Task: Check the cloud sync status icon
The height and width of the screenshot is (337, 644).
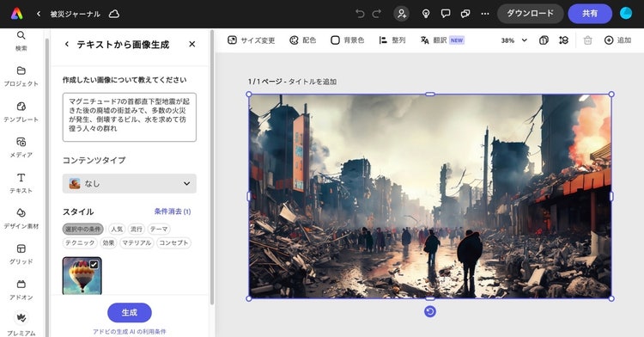Action: click(x=113, y=14)
